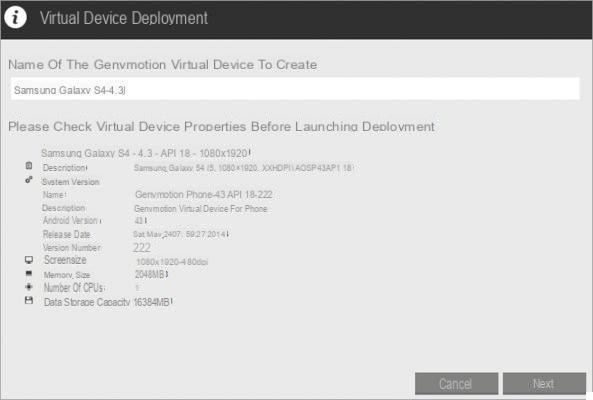Click the Screensize monitor icon
593x400 pixels.
tap(29, 260)
